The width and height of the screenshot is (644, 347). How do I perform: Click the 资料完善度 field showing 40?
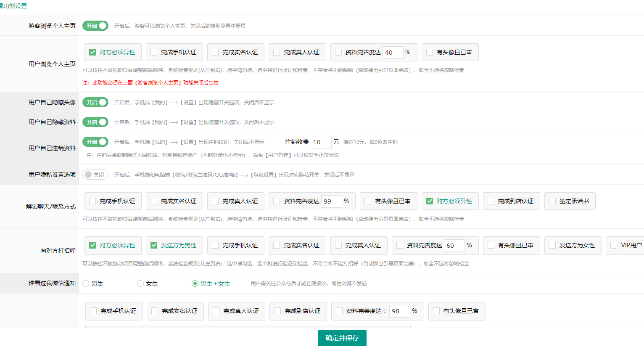pyautogui.click(x=393, y=53)
